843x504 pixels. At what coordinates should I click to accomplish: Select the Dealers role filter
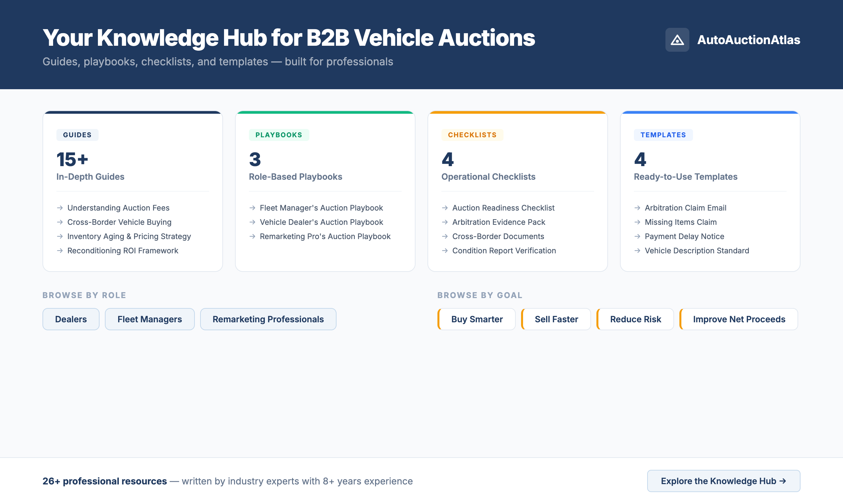71,319
